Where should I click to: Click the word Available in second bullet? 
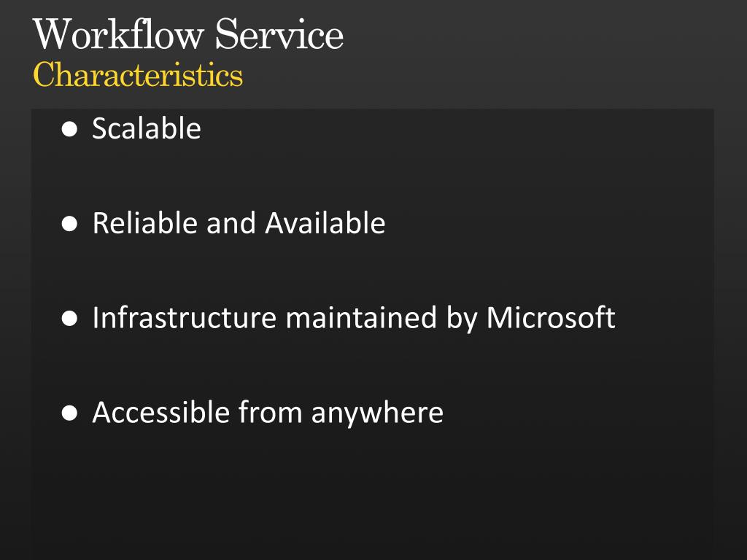325,223
